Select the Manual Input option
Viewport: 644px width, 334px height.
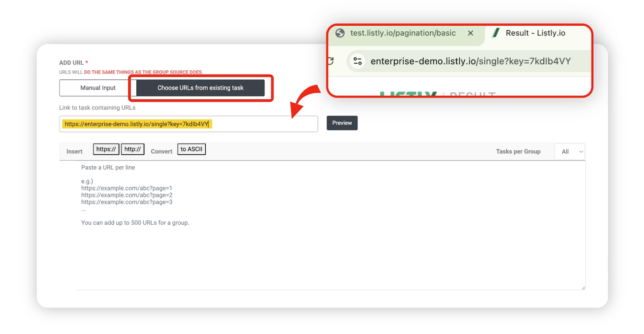click(x=98, y=88)
